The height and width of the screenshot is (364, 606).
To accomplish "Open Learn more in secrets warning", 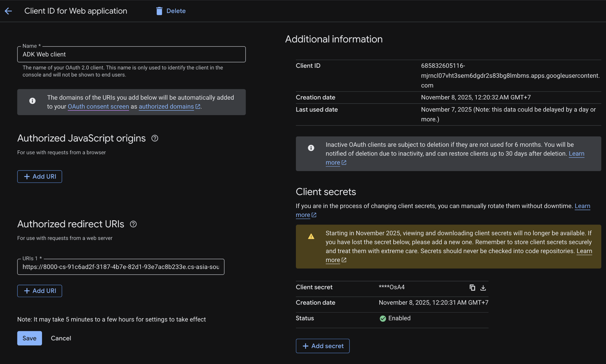I will coord(584,251).
